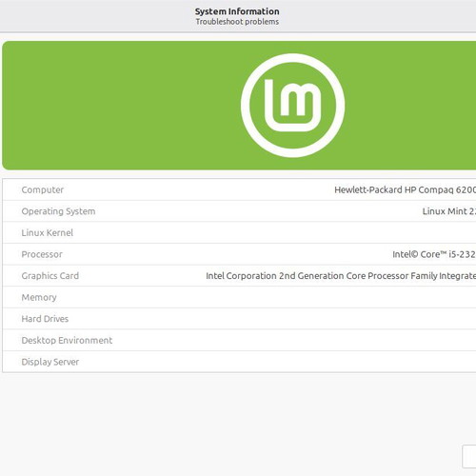476x476 pixels.
Task: Select the Computer row label
Action: click(x=43, y=189)
